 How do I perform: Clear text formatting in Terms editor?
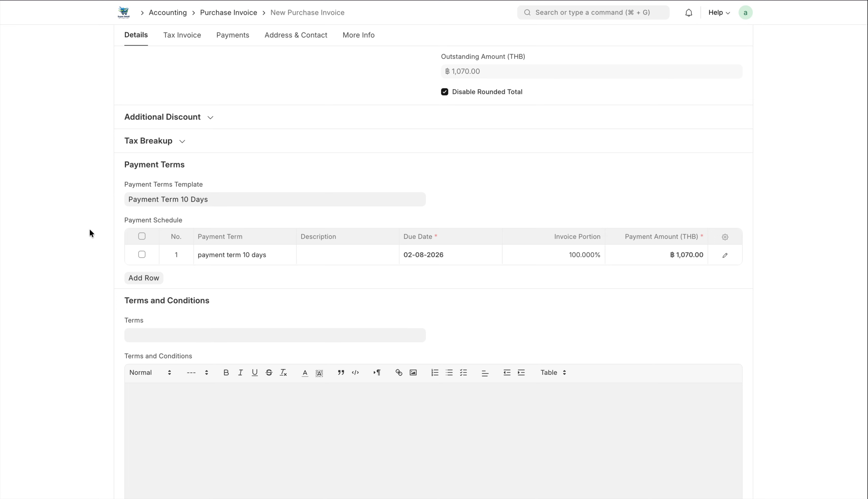pyautogui.click(x=283, y=372)
